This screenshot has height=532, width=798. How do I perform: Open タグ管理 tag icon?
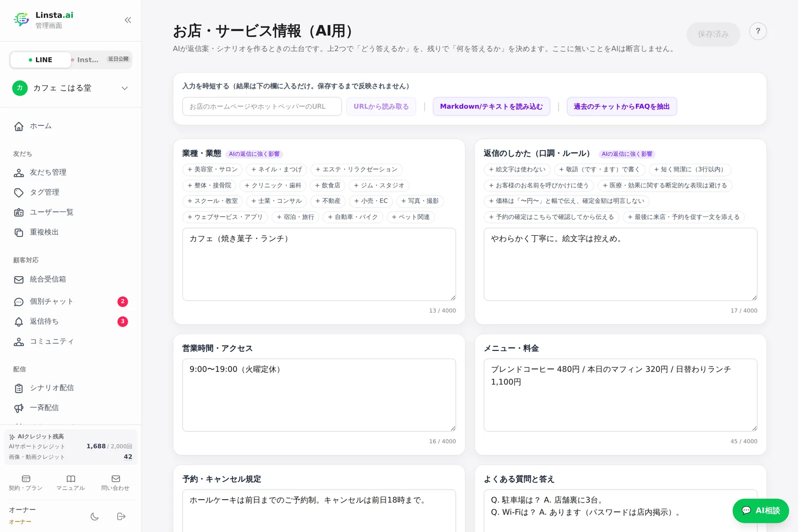click(19, 192)
